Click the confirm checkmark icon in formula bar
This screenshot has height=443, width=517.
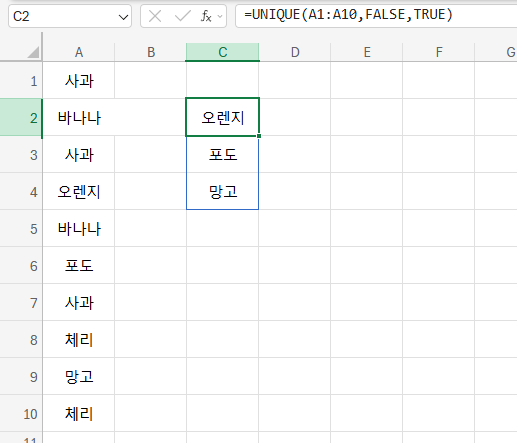coord(183,16)
